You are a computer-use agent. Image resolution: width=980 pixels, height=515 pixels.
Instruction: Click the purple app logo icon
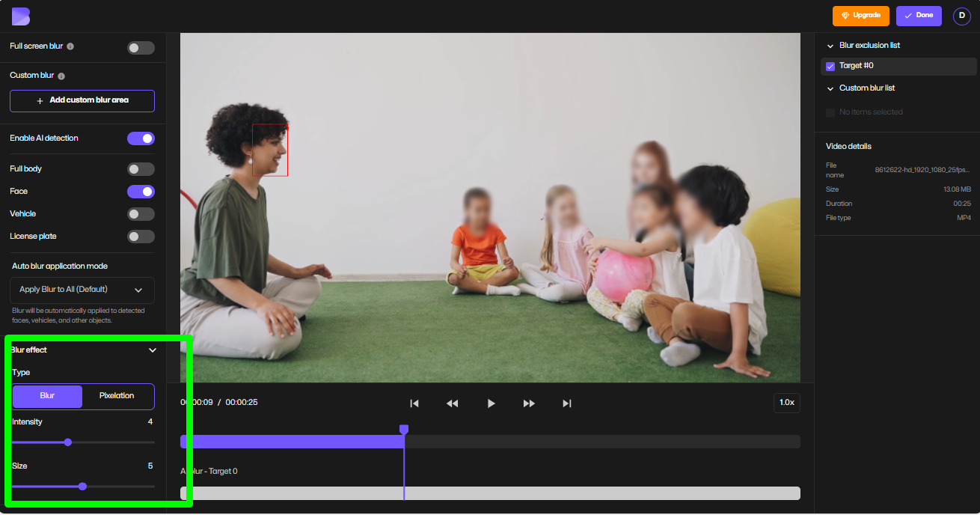point(21,16)
